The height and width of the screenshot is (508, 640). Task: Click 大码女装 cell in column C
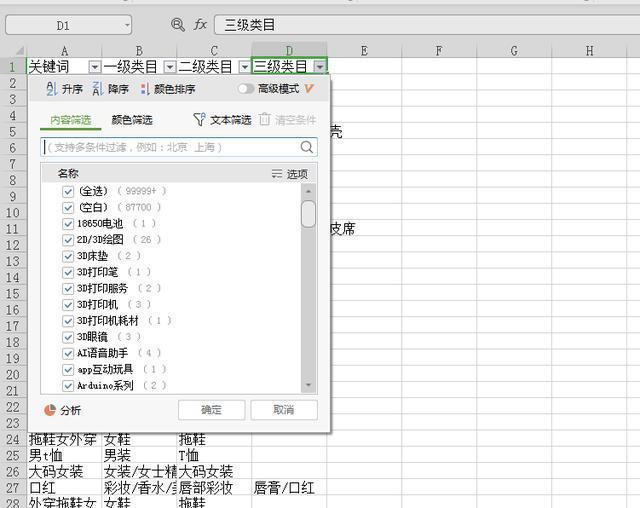[x=214, y=472]
